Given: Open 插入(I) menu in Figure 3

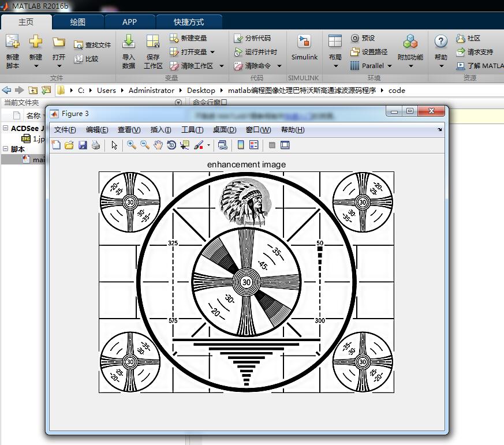Looking at the screenshot, I should [x=160, y=130].
